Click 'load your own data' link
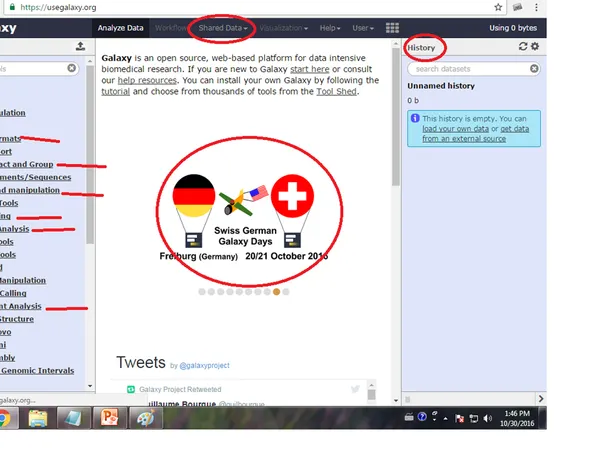Image resolution: width=600 pixels, height=450 pixels. tap(455, 129)
